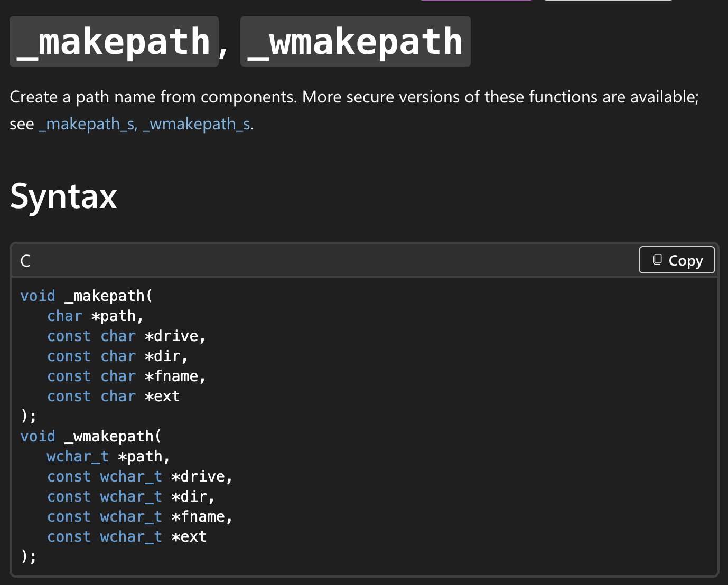Click the const char *drive parameter
The height and width of the screenshot is (585, 728).
coord(127,336)
